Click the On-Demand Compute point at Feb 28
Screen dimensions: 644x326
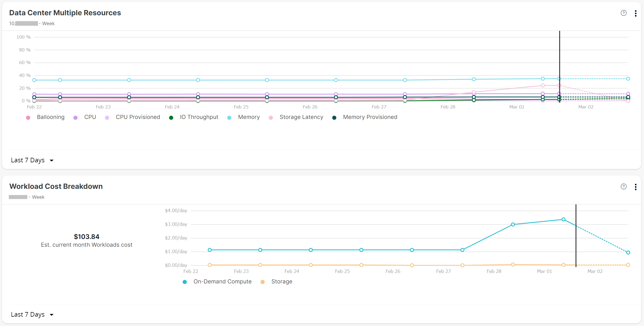pos(513,224)
